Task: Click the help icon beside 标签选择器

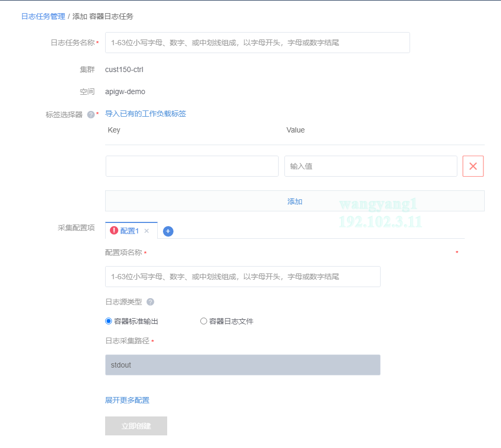Action: pos(90,115)
